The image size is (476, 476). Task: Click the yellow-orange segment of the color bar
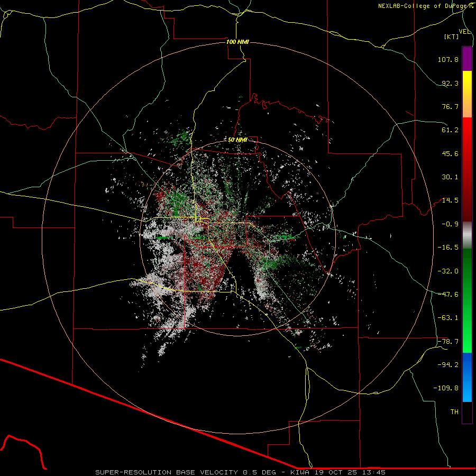467,94
